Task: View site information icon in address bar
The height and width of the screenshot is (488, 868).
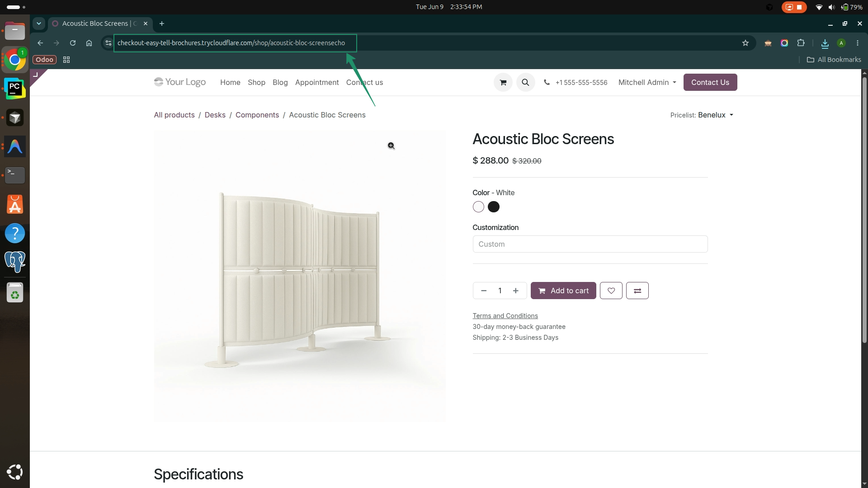Action: click(108, 43)
